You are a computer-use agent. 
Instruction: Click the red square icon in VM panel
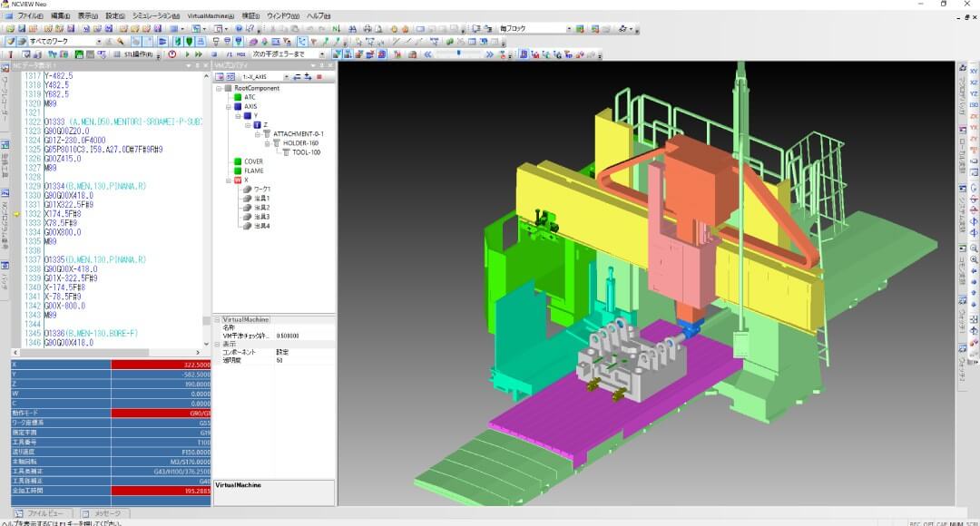click(x=319, y=77)
